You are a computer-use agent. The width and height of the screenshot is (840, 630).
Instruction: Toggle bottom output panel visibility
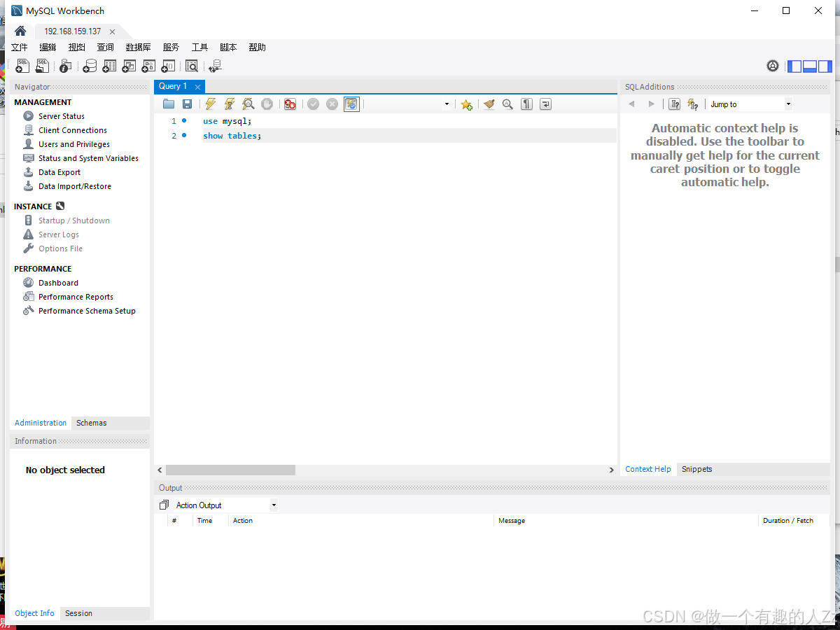tap(810, 66)
